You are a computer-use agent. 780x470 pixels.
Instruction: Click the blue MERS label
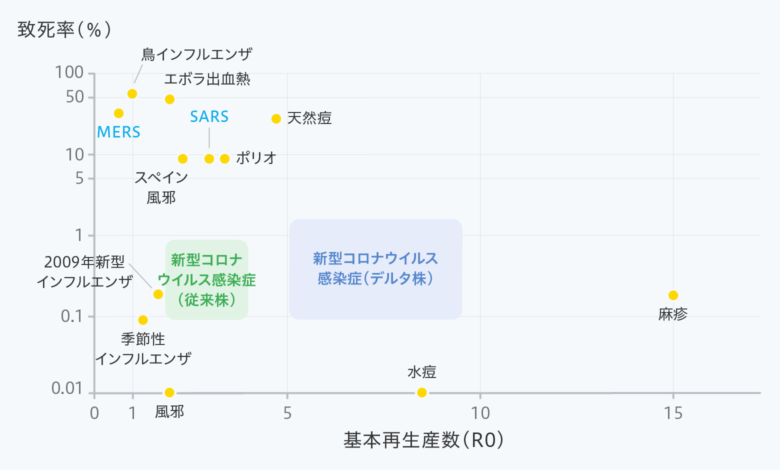pos(118,132)
